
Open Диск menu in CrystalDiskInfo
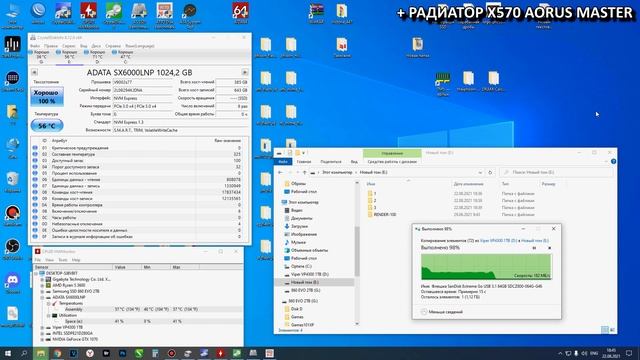click(x=96, y=46)
